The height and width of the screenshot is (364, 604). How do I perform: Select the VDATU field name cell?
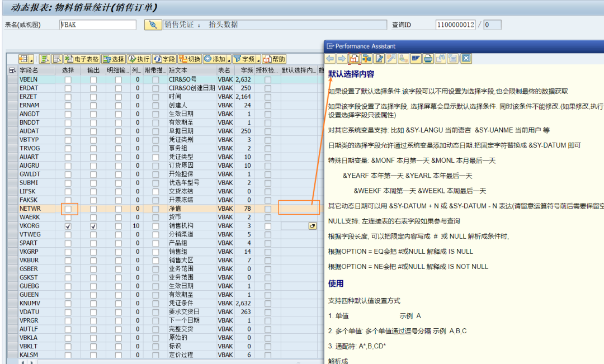pyautogui.click(x=36, y=312)
